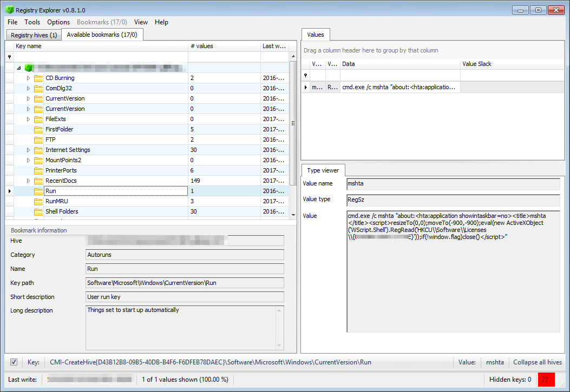Click the Value text box with cmd.exe command

click(453, 271)
